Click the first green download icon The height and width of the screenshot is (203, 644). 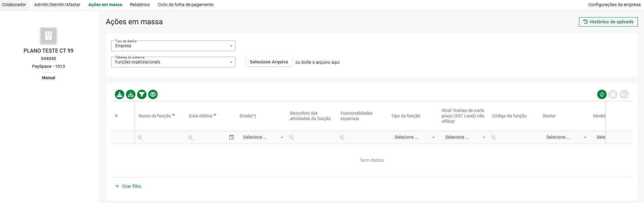click(x=120, y=94)
